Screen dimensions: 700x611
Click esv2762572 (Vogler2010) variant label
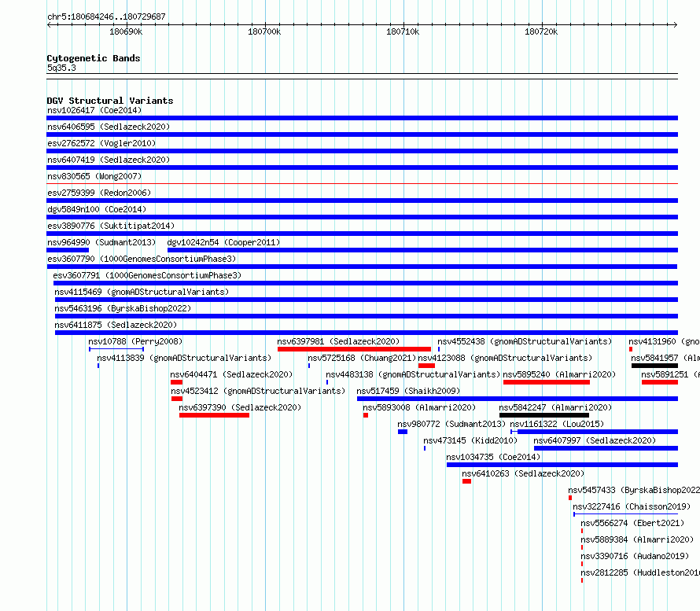101,143
